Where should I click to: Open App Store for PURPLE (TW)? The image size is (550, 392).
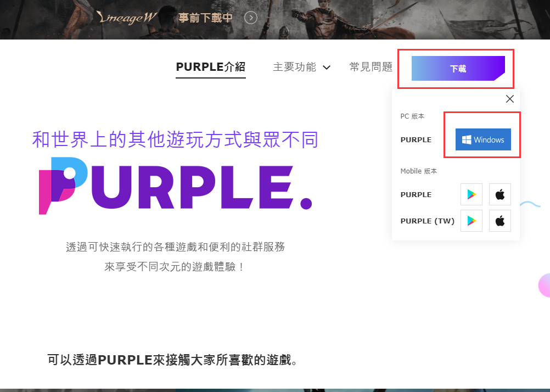[500, 221]
